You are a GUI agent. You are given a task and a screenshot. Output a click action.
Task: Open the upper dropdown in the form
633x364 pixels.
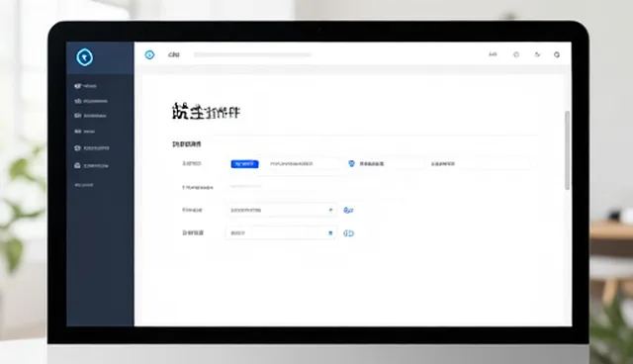pos(281,210)
